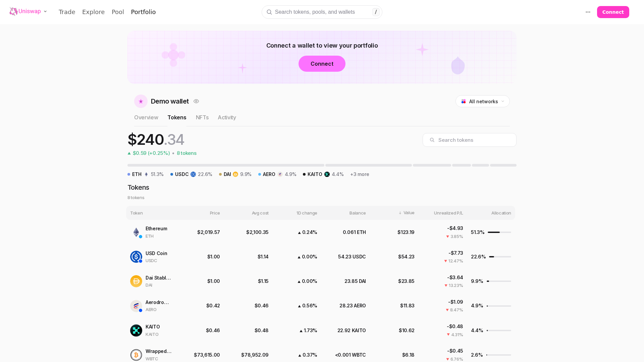
Task: Focus the Search tokens input field
Action: click(x=470, y=140)
